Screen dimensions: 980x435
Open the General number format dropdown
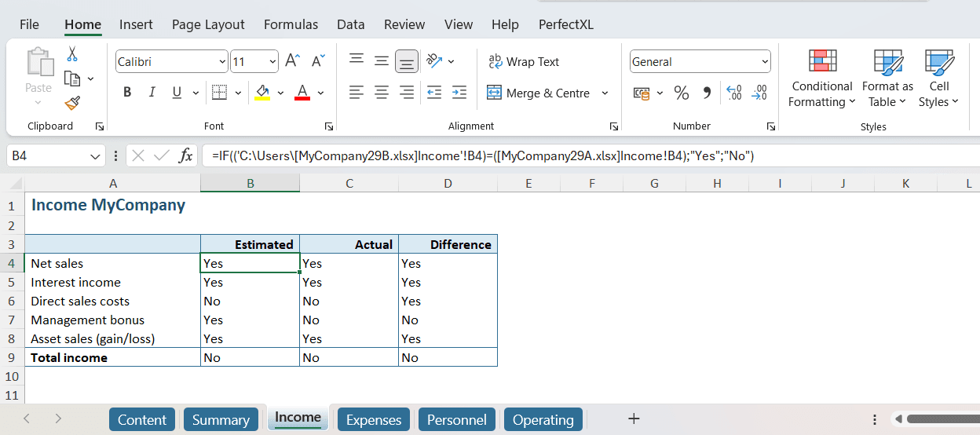[765, 61]
